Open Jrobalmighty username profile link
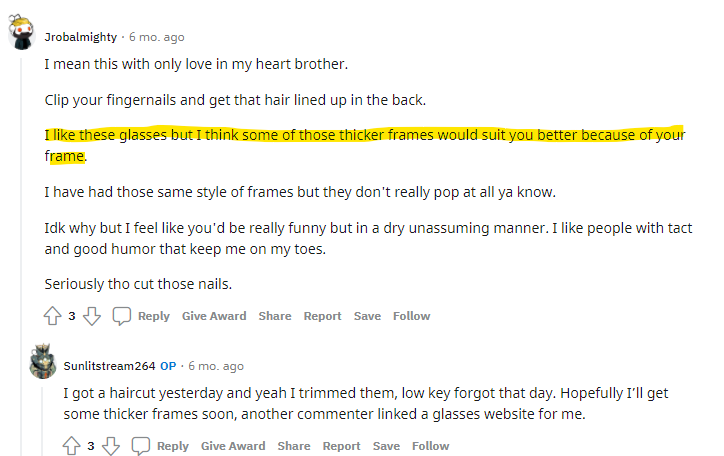 82,37
